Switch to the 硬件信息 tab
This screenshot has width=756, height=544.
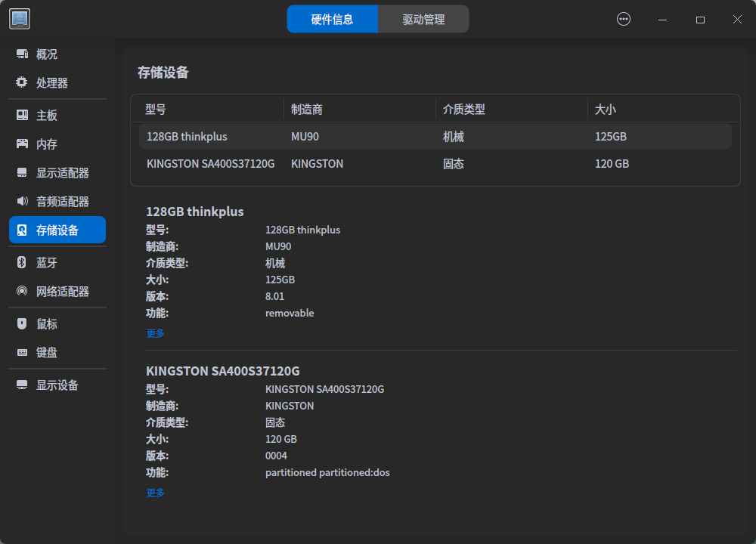click(333, 19)
